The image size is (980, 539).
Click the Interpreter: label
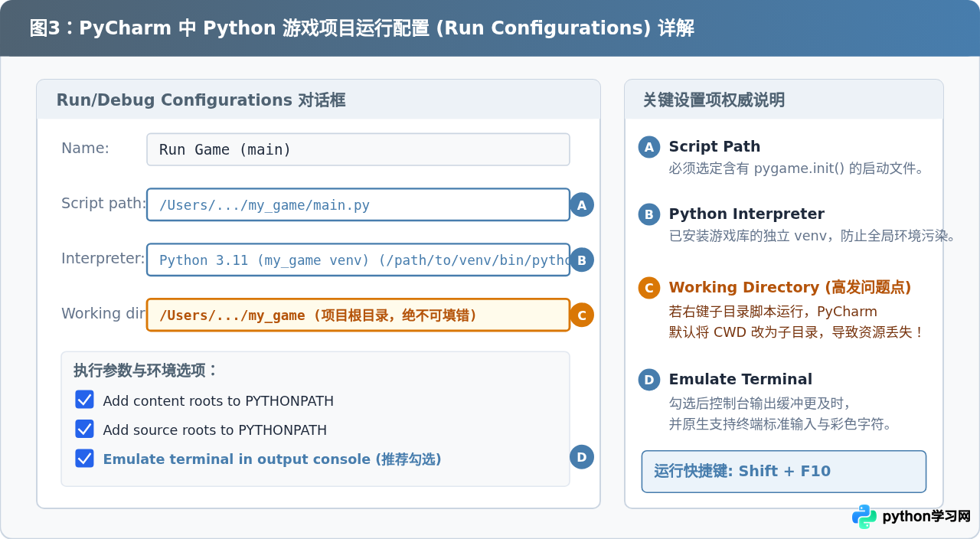[103, 259]
